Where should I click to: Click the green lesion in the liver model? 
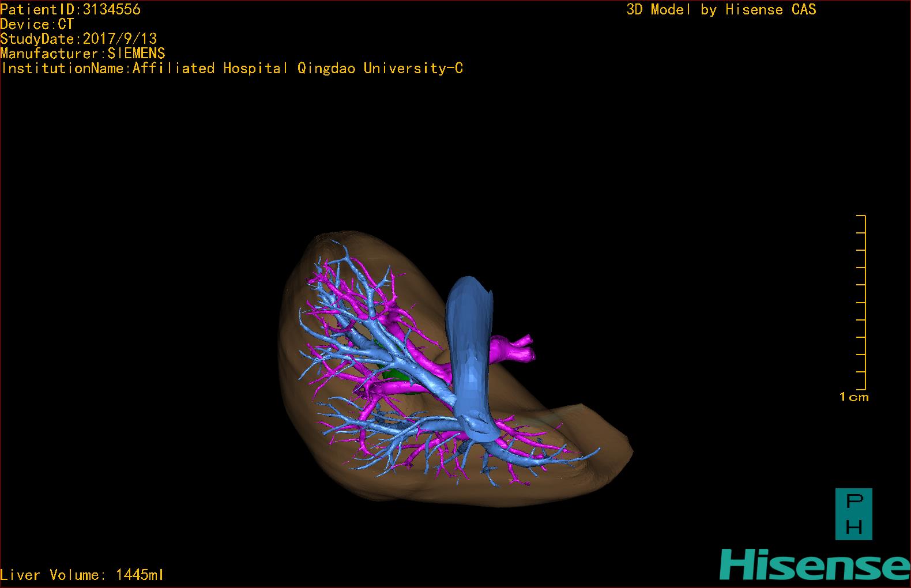395,375
